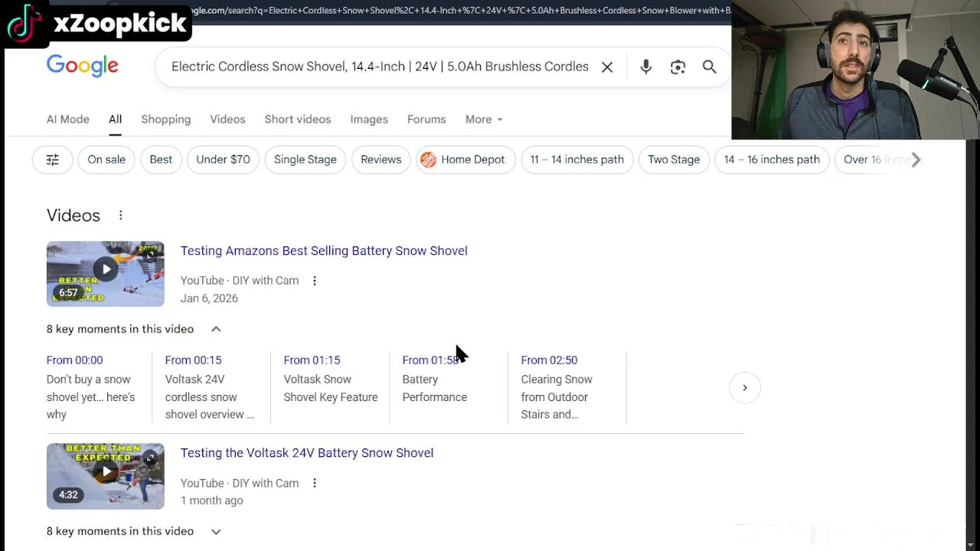Expand key moments of Voltask video
980x551 pixels.
pos(216,531)
